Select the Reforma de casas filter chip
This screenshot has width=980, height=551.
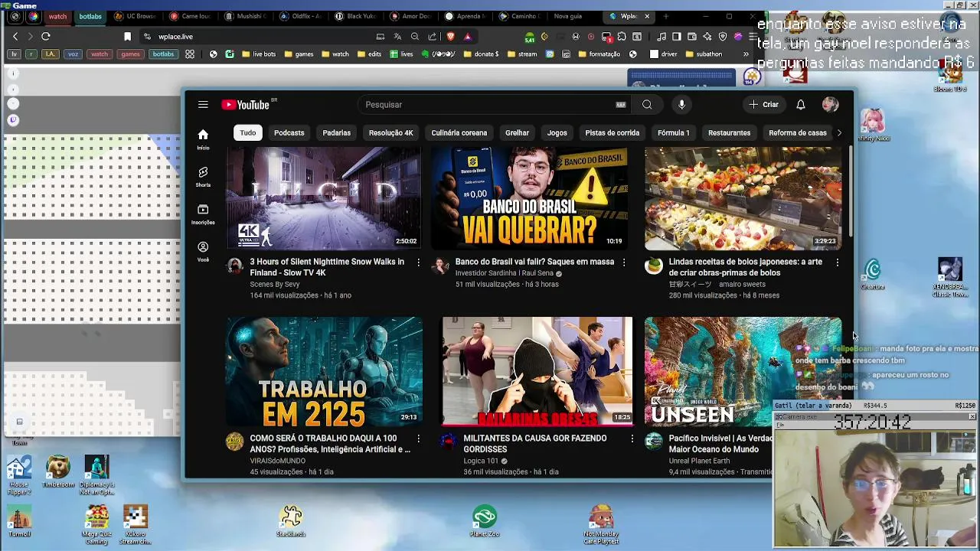pyautogui.click(x=798, y=133)
